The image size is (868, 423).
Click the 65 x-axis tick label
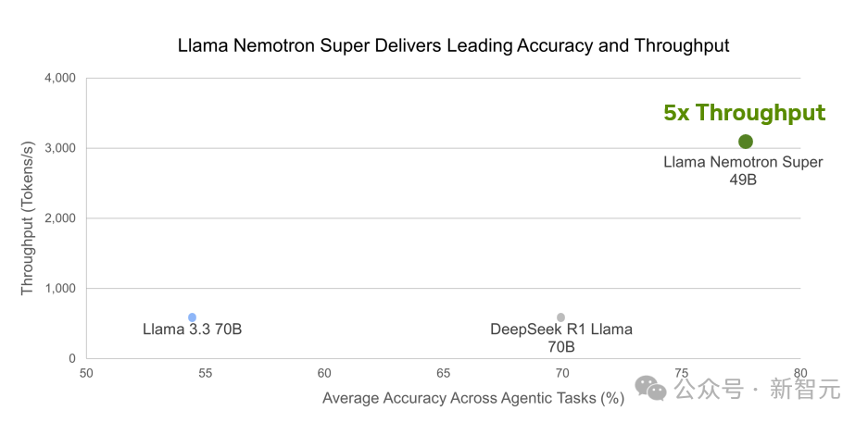[444, 373]
